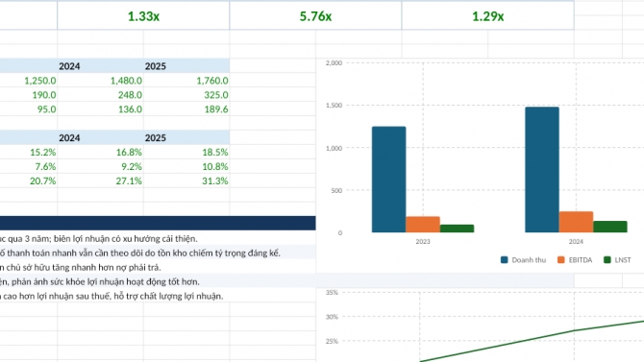Click the 1,500 value on the chart axis

334,106
